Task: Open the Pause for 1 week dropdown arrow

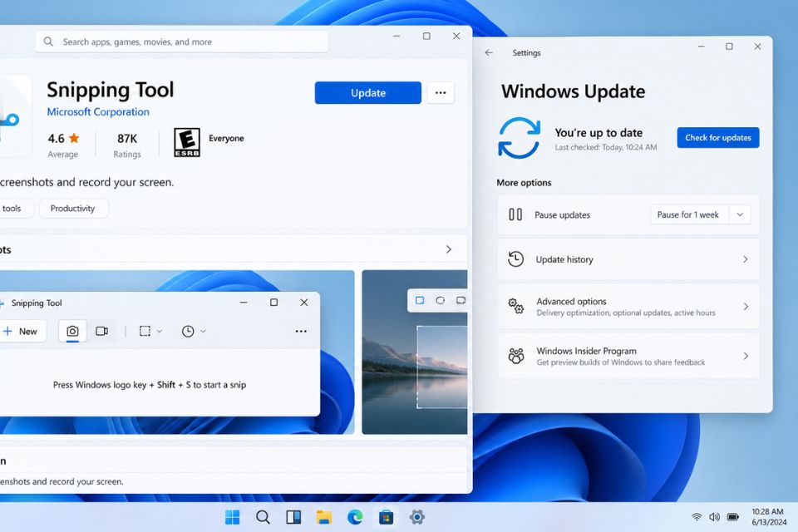Action: pyautogui.click(x=740, y=214)
